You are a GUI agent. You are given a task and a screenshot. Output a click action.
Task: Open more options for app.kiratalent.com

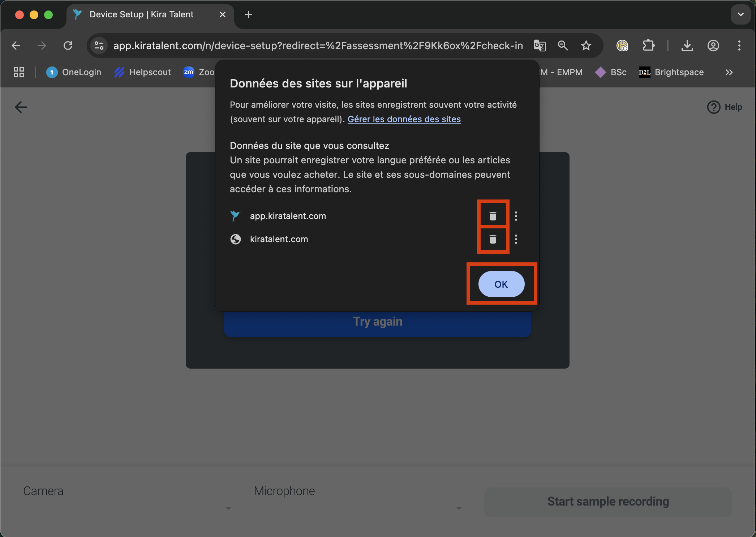pyautogui.click(x=516, y=216)
